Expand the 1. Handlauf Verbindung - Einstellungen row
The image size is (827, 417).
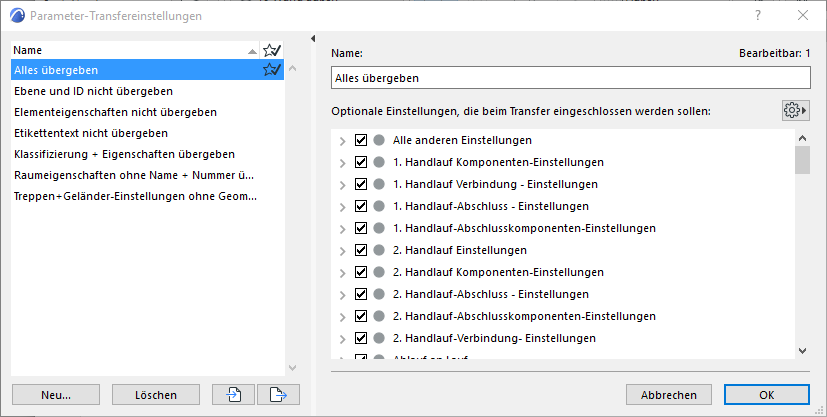coord(343,184)
